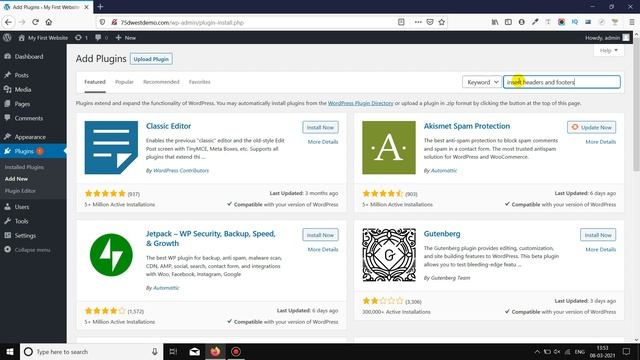Open Plugin Editor submenu item
The height and width of the screenshot is (360, 640).
20,191
